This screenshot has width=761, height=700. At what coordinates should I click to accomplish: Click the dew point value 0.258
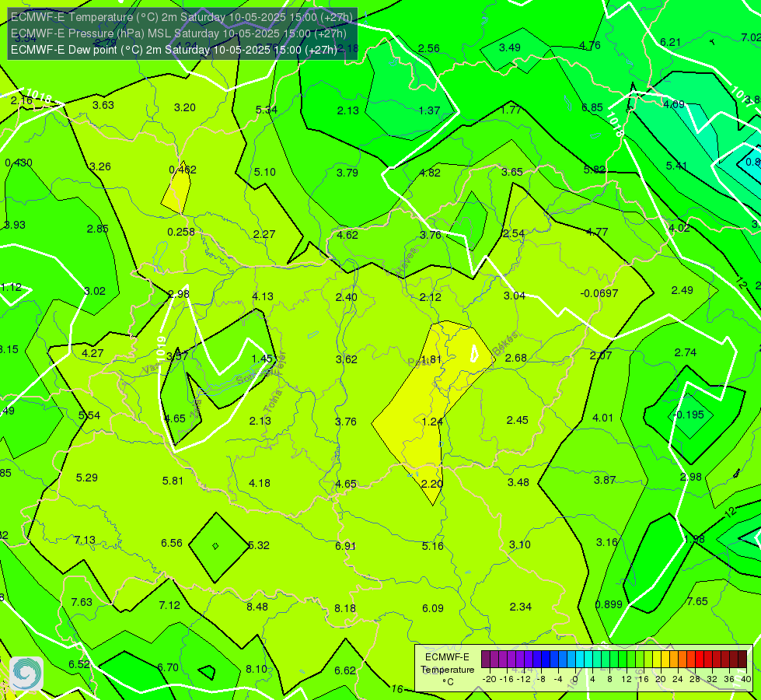tap(181, 232)
